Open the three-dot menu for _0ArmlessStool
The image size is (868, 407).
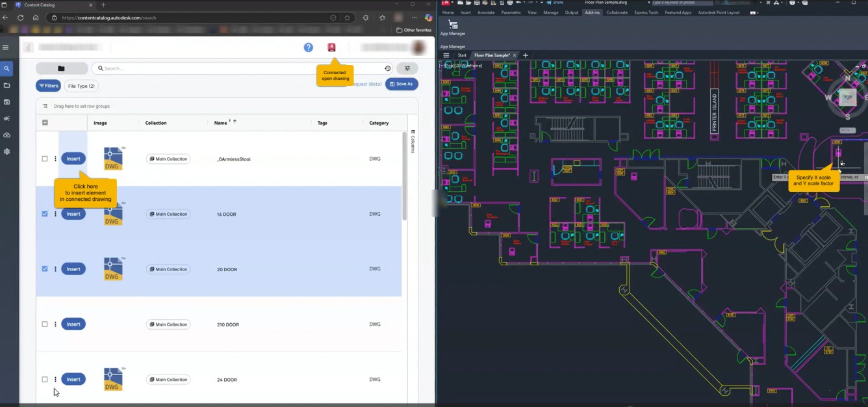point(55,159)
